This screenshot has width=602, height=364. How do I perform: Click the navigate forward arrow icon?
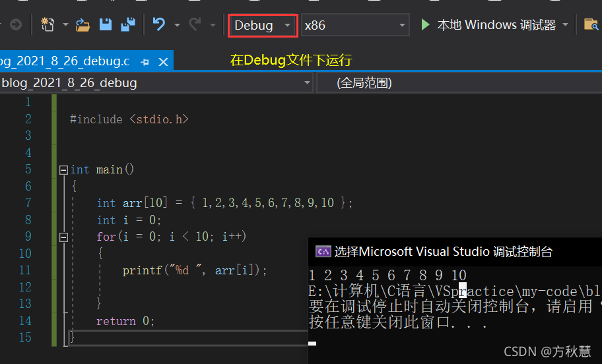click(16, 25)
